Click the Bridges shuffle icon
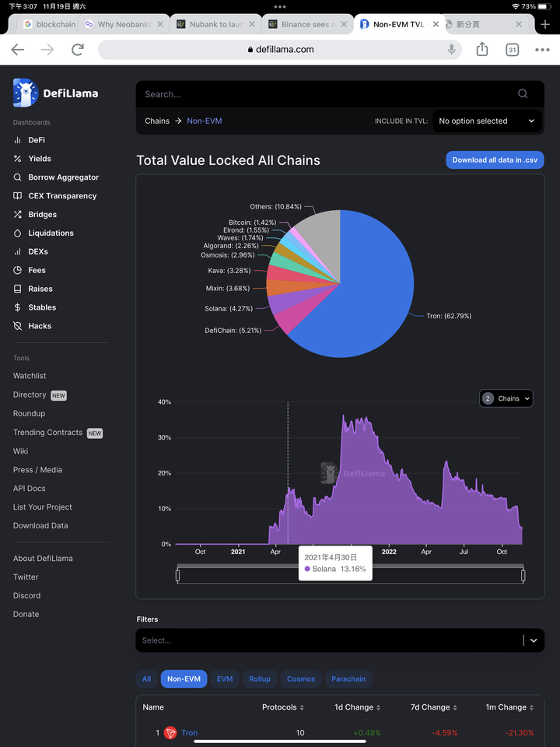The image size is (560, 747). pyautogui.click(x=18, y=215)
